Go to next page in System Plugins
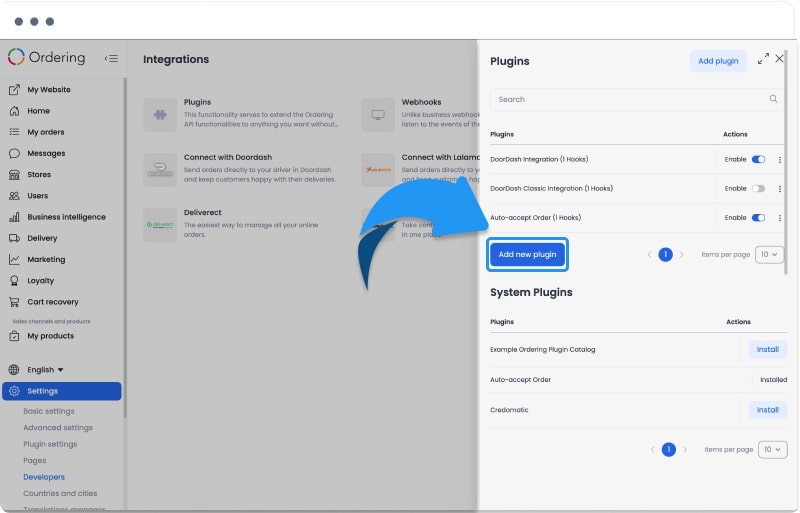 685,449
